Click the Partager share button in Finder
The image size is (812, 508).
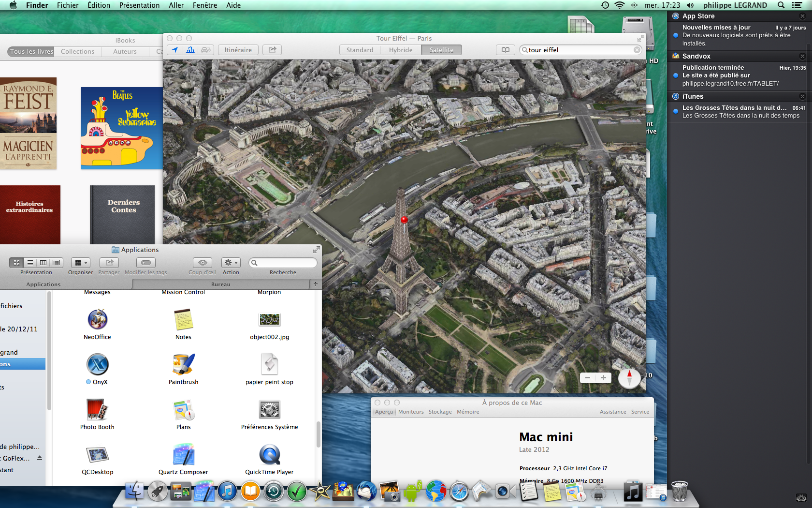(x=109, y=263)
